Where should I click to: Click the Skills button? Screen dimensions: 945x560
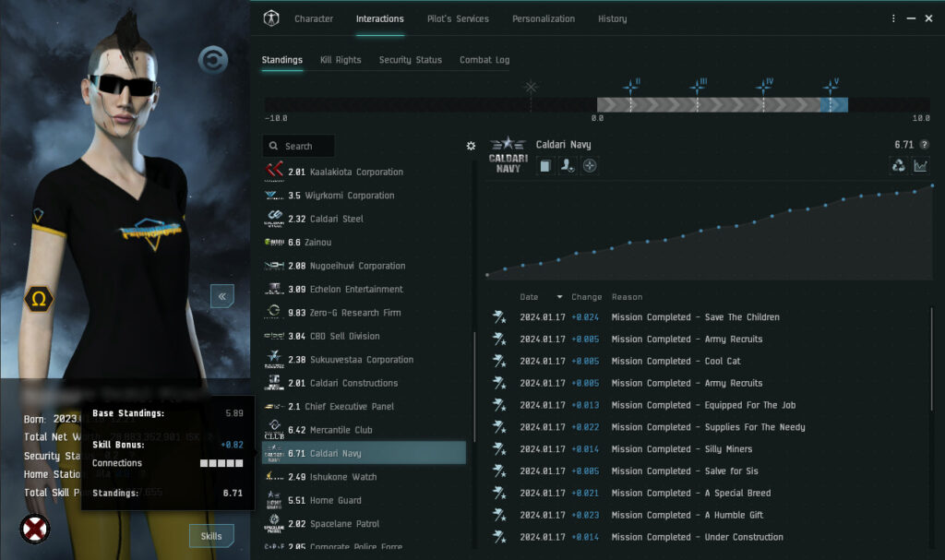pyautogui.click(x=211, y=536)
